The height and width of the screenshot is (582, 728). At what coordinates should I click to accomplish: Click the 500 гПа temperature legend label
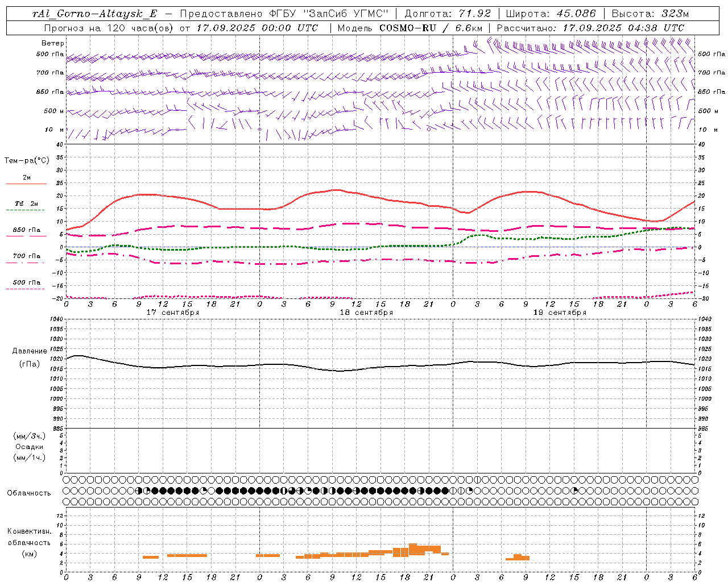click(27, 282)
